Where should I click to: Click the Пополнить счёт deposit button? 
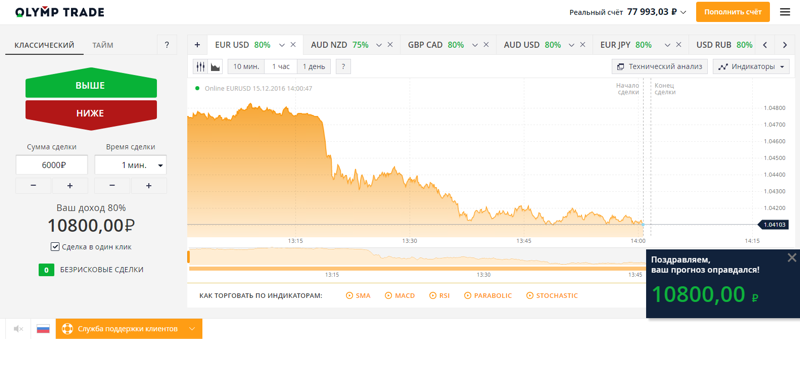[x=733, y=12]
